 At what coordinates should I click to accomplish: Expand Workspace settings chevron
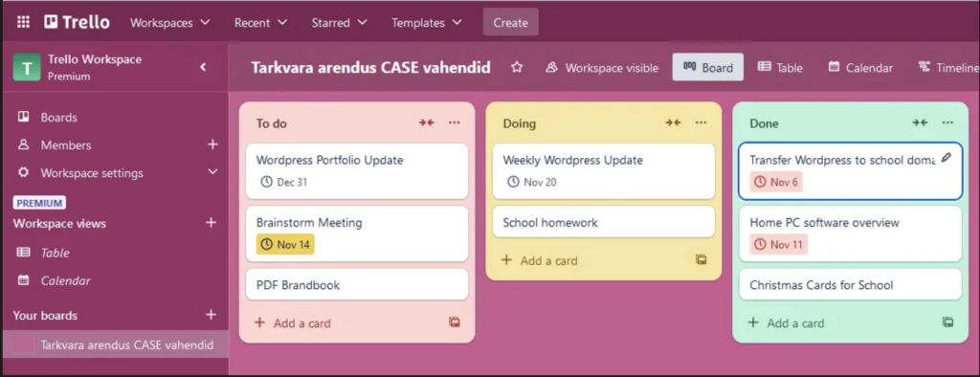[212, 172]
